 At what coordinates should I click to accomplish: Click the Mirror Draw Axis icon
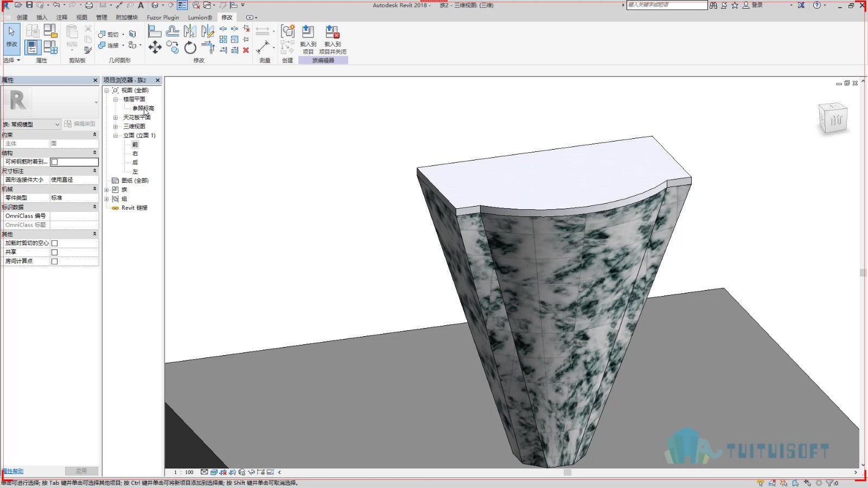(207, 31)
